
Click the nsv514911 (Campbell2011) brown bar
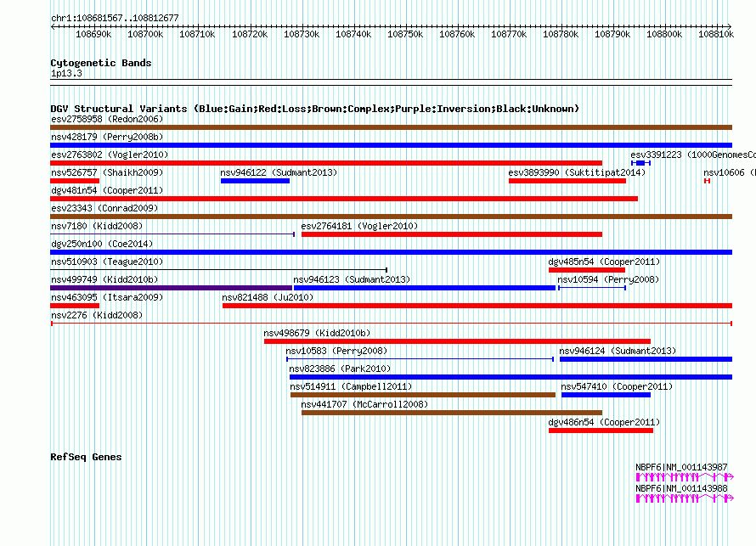pos(423,395)
